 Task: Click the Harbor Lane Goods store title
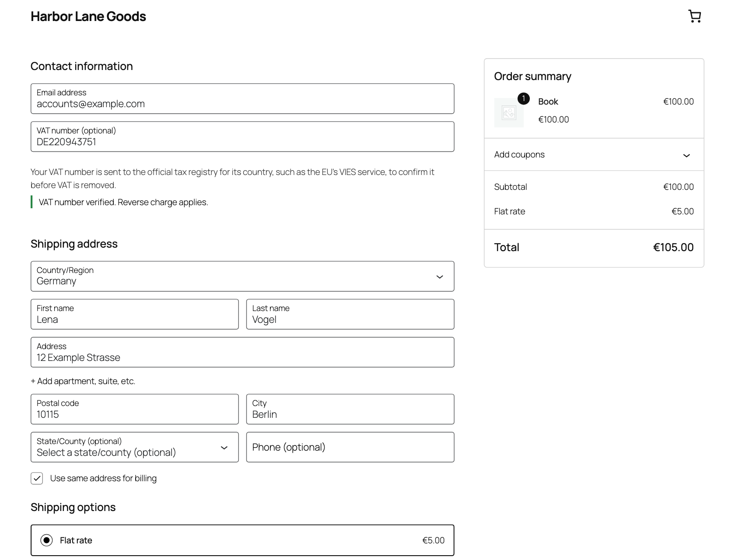click(88, 16)
